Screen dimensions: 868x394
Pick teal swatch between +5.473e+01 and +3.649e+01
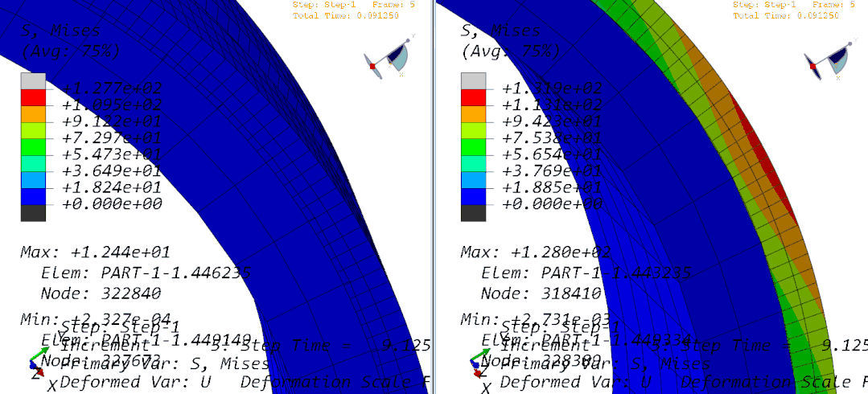click(x=33, y=163)
